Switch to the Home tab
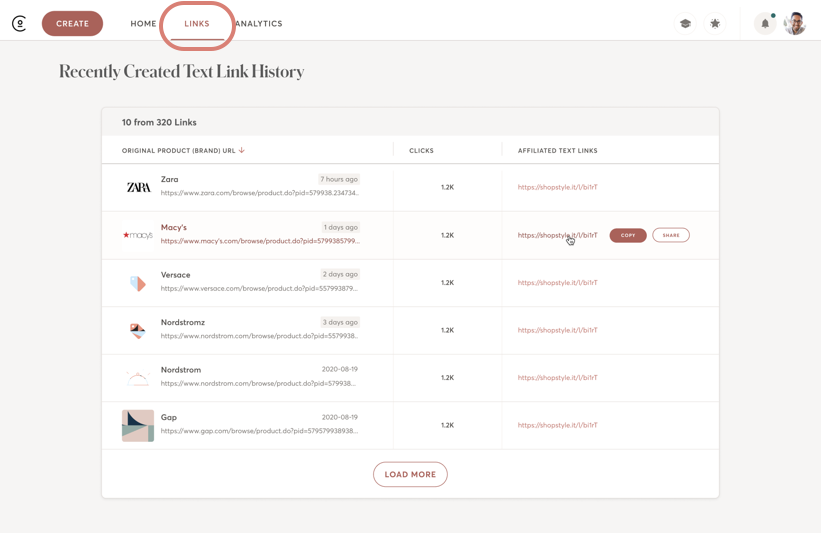The width and height of the screenshot is (821, 533). point(143,24)
